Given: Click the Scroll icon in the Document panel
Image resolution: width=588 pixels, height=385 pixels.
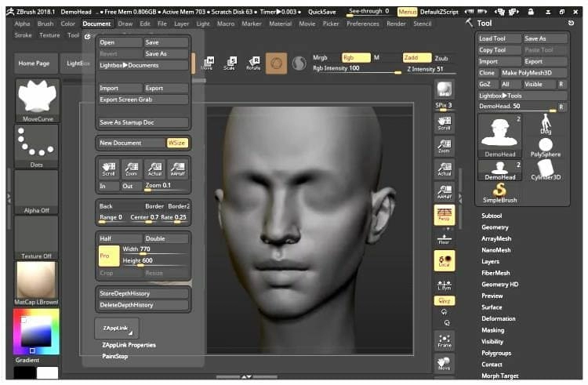Looking at the screenshot, I should point(108,168).
